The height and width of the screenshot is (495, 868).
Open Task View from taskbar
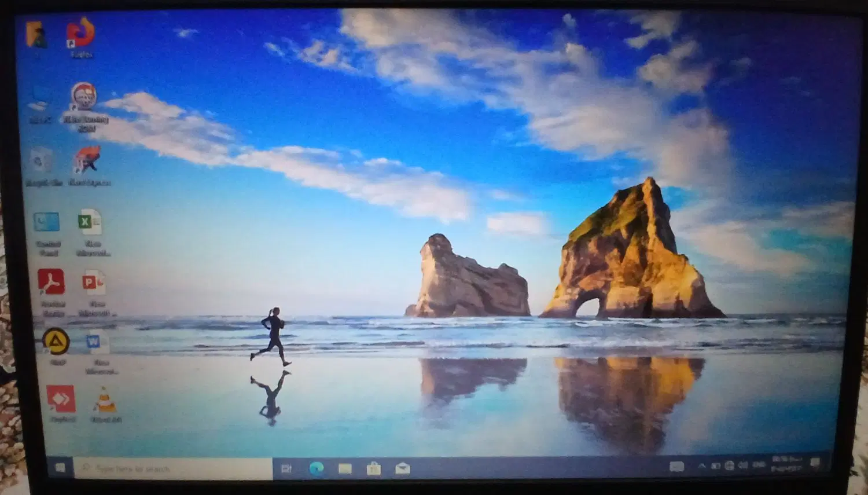tap(286, 468)
